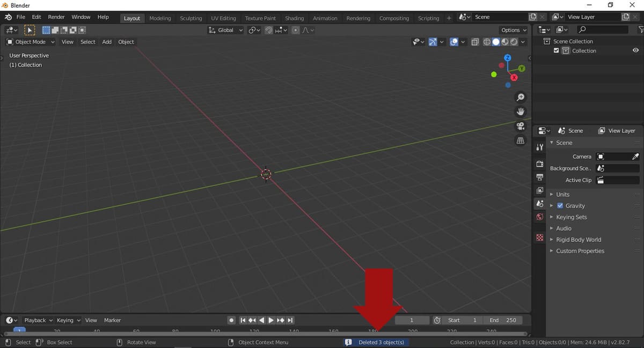
Task: Open the viewport Add menu
Action: [107, 42]
